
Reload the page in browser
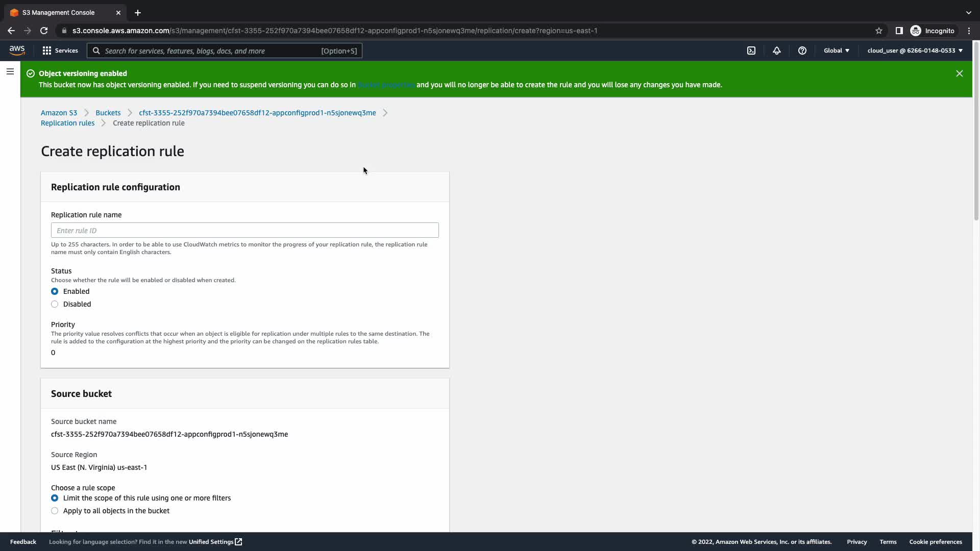44,31
